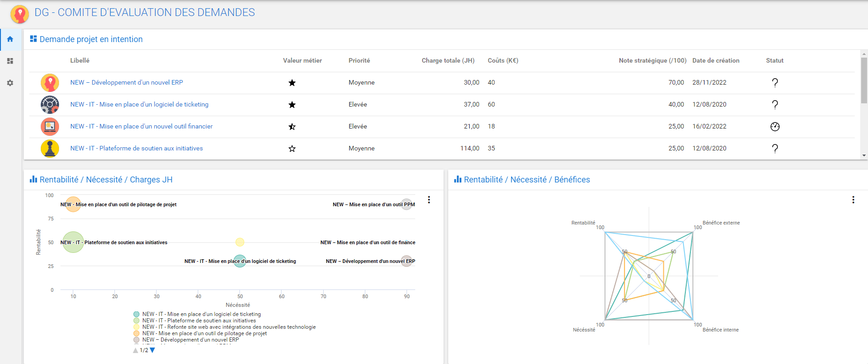Open NEW - IT - Mise en place d'un nouvel outil financier

tap(141, 126)
